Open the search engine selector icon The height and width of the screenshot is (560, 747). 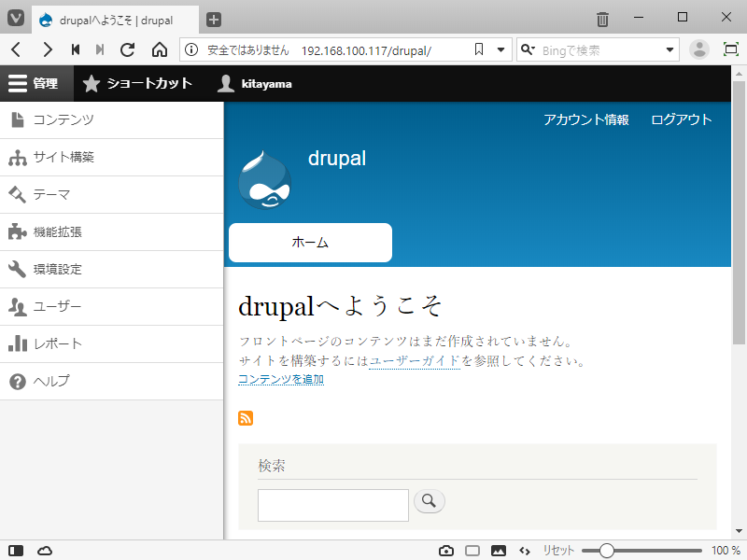(x=528, y=49)
